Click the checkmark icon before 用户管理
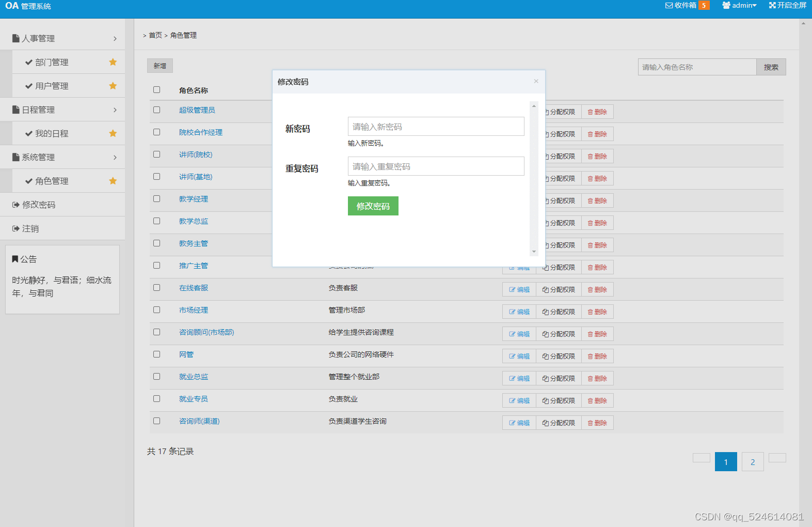Viewport: 812px width, 527px height. point(29,86)
